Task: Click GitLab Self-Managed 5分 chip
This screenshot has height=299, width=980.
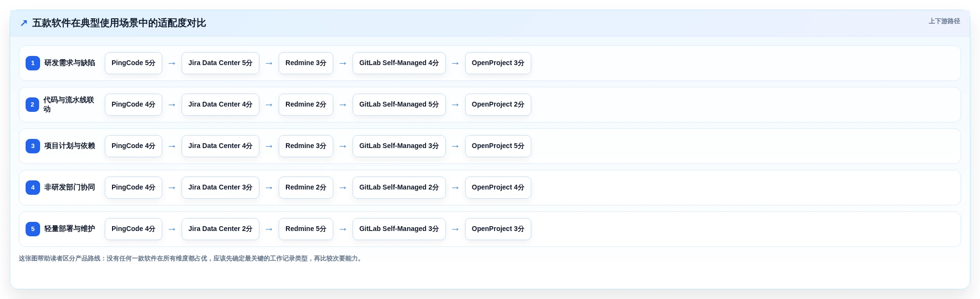Action: [x=399, y=105]
